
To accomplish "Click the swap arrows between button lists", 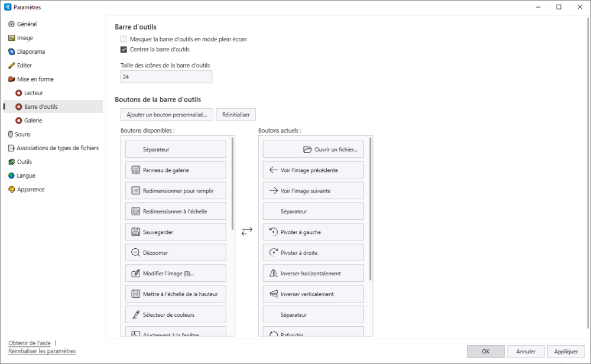I will click(x=247, y=231).
